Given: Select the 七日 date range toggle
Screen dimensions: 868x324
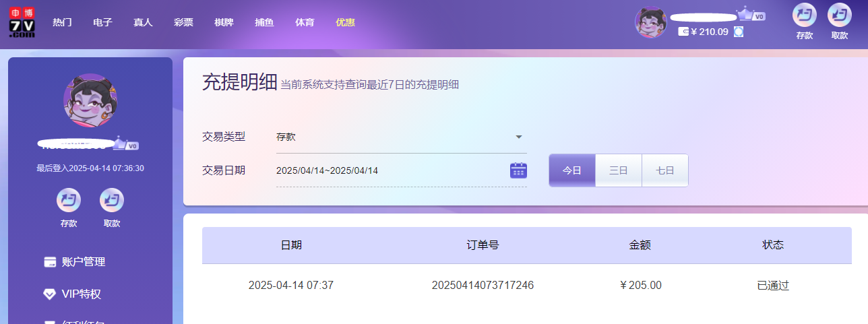Looking at the screenshot, I should (665, 170).
